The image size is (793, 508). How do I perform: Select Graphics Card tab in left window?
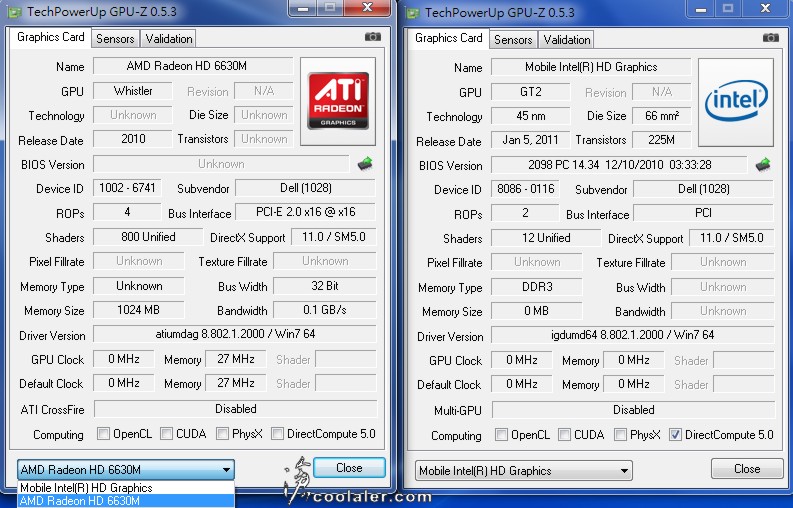tap(51, 37)
